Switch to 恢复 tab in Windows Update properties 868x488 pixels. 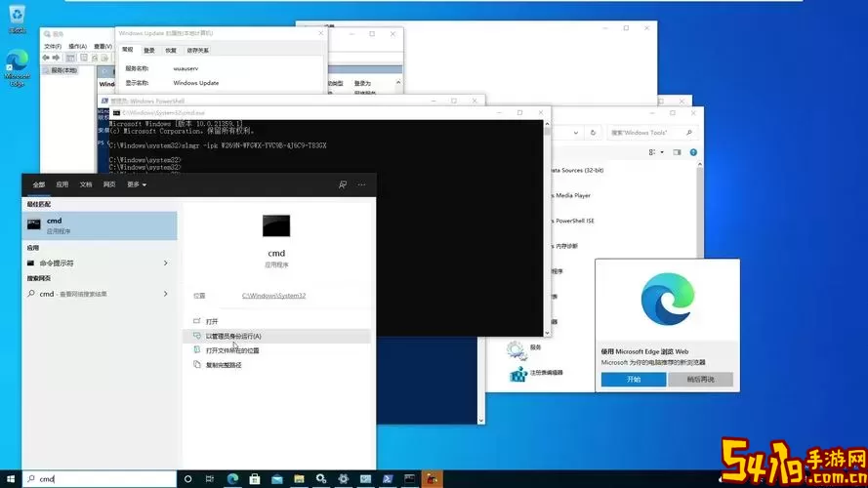pos(171,51)
